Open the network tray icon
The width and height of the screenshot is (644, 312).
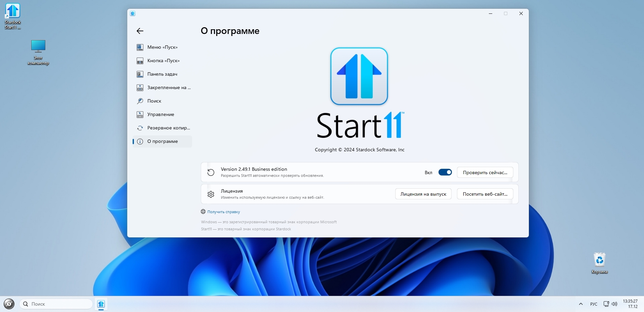[x=606, y=304]
